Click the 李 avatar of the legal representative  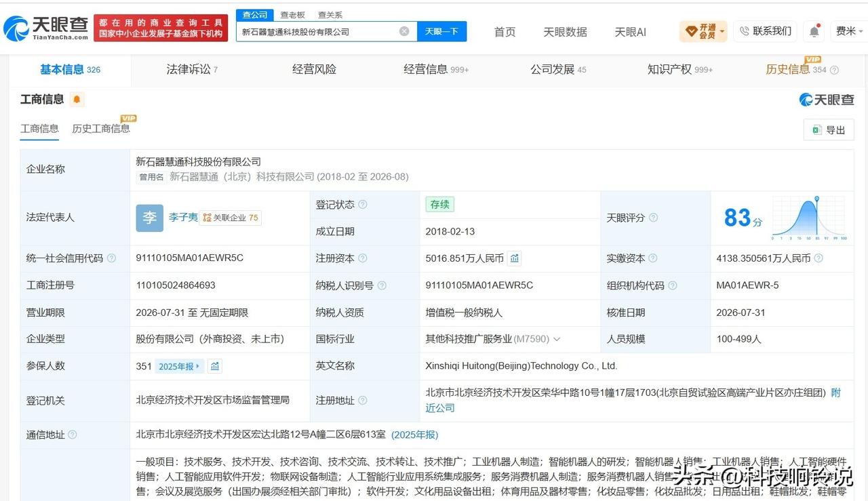coord(149,218)
